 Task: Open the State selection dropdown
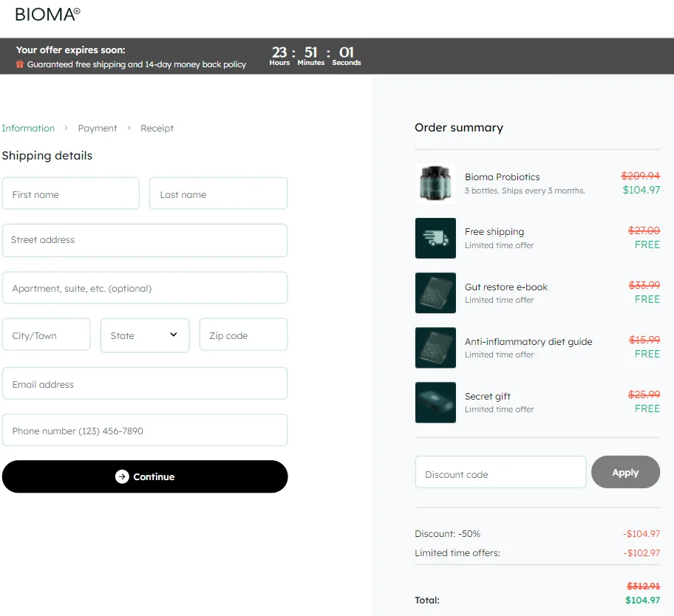(145, 334)
